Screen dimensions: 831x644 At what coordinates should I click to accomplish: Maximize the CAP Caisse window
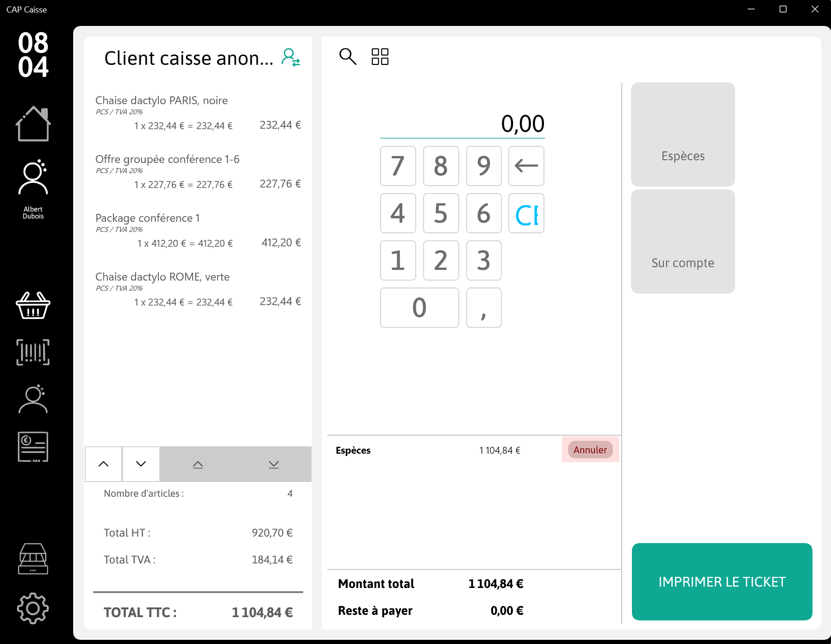783,9
